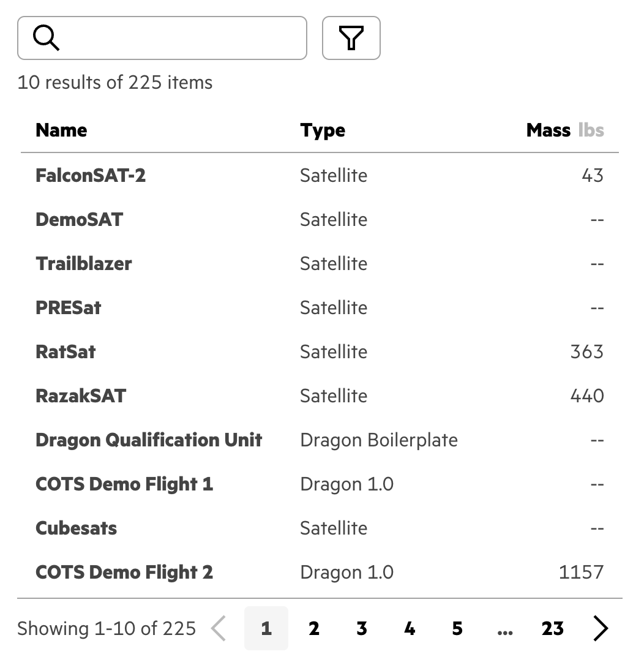Jump to page 3
The height and width of the screenshot is (665, 644).
[x=362, y=628]
